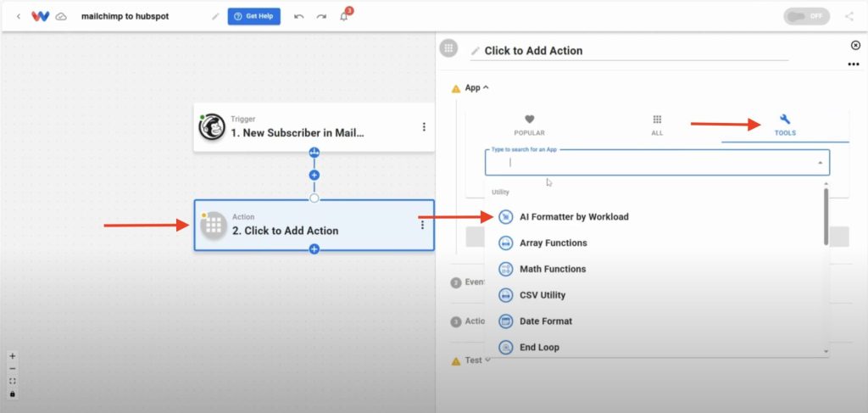Toggle the workflow ON/OFF switch
Viewport: 868px width, 413px height.
click(x=807, y=16)
